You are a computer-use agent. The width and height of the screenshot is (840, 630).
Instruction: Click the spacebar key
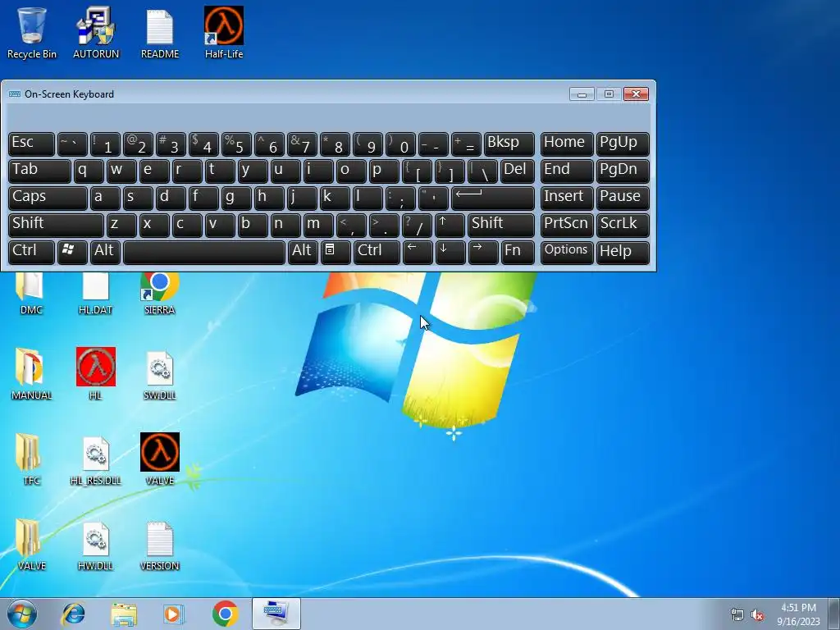tap(204, 252)
